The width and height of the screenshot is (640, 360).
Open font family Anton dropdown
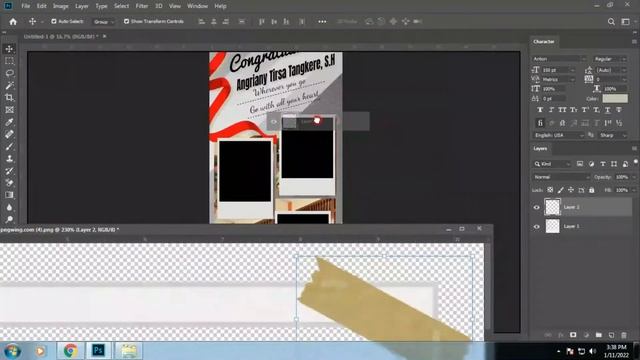pos(559,59)
